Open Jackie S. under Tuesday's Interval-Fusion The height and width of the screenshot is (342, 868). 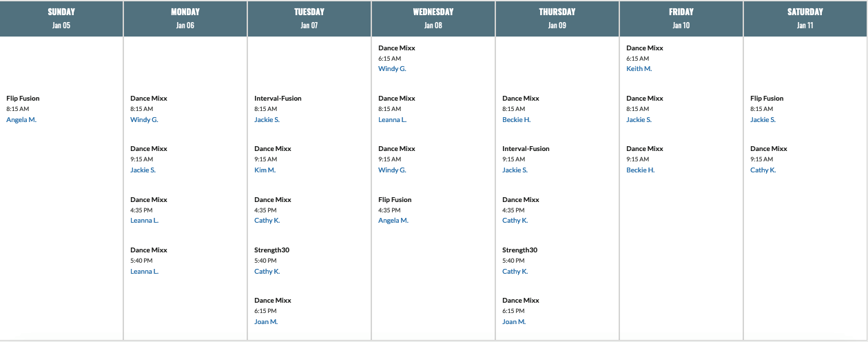coord(267,119)
